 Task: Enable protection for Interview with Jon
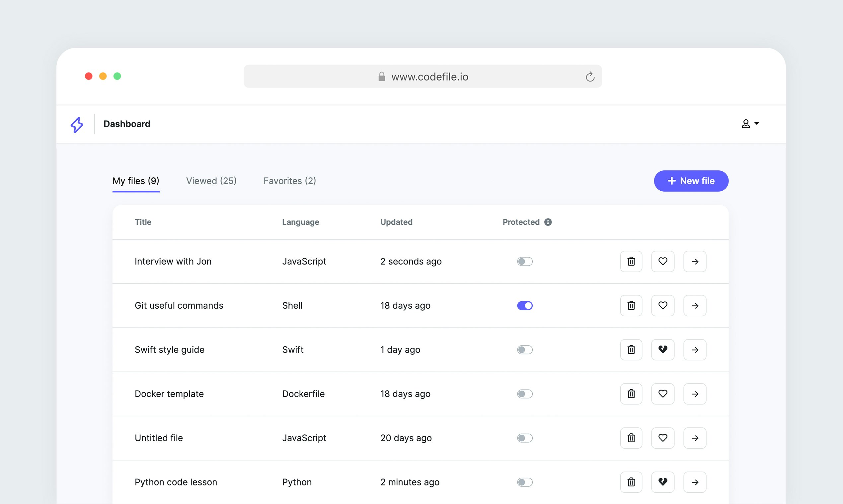tap(525, 262)
